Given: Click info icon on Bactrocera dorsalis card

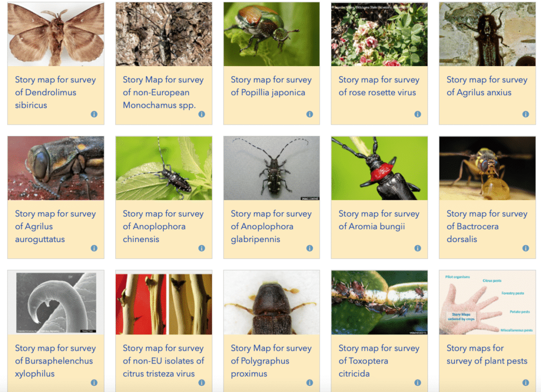Looking at the screenshot, I should tap(526, 248).
